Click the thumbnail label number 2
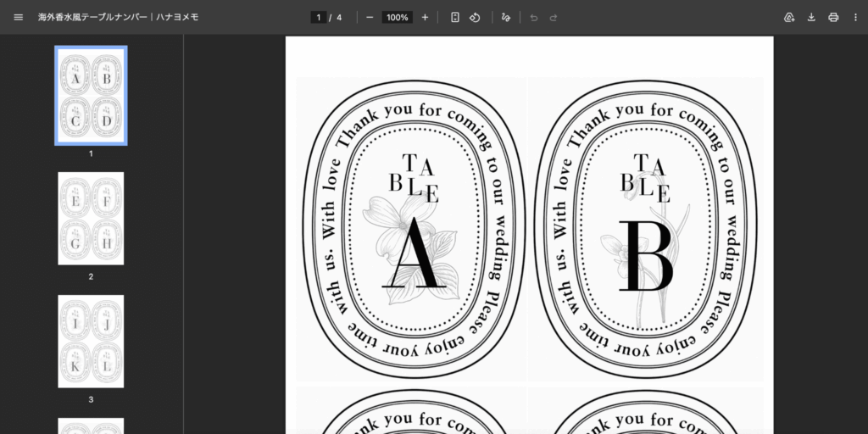 coord(91,277)
